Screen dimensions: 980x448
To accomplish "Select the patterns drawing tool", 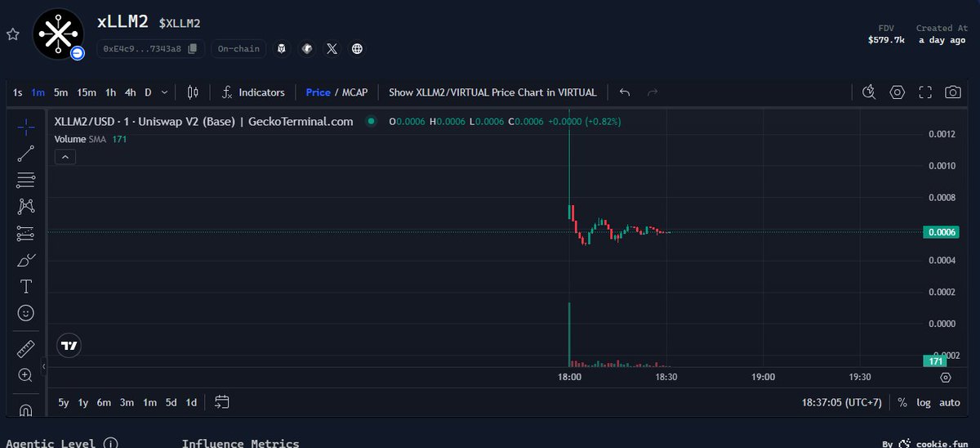I will pyautogui.click(x=25, y=206).
